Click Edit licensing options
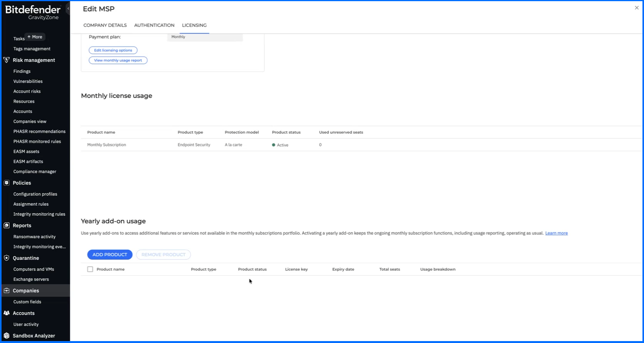Screen dimensions: 644x343 tap(113, 50)
